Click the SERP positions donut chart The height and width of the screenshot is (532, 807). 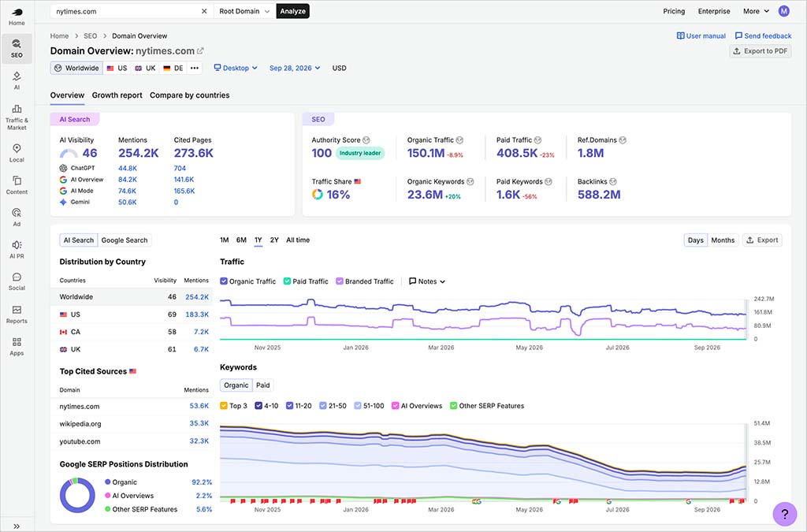click(x=77, y=496)
